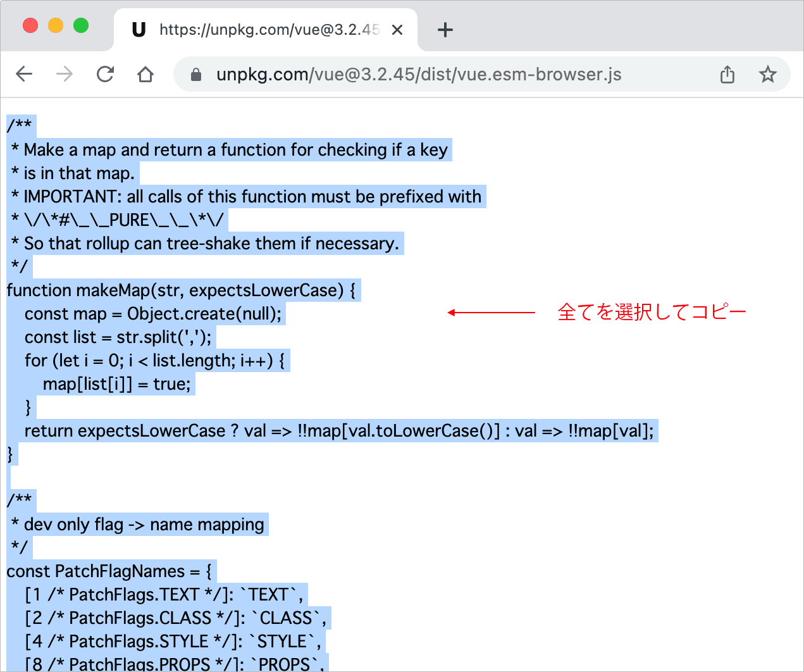
Task: Open the share page icon
Action: click(727, 75)
